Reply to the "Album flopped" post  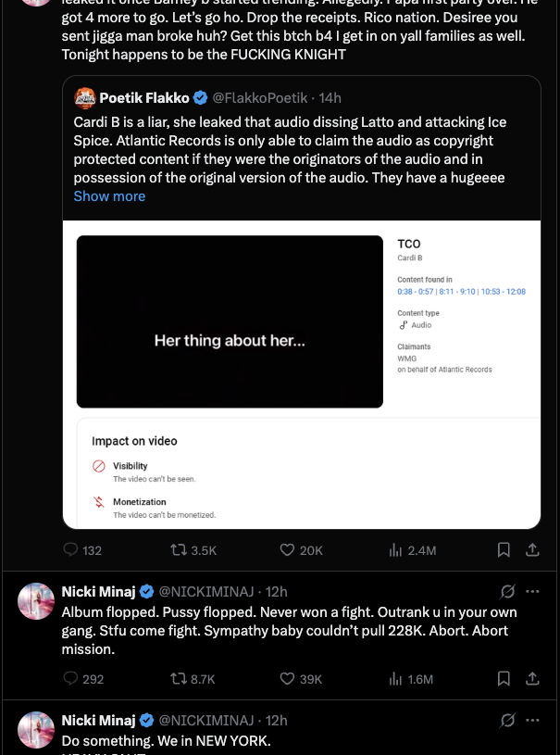click(x=71, y=679)
